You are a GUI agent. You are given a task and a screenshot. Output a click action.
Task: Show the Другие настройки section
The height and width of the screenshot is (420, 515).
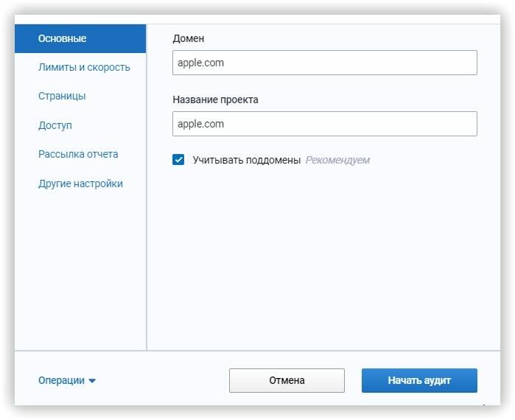(80, 183)
